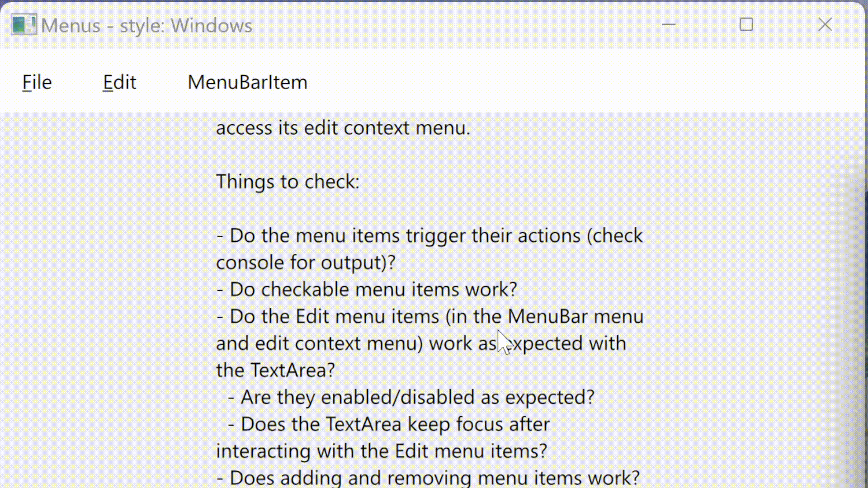The width and height of the screenshot is (868, 488).
Task: Click 'adding and removing menu items work?' line
Action: [x=428, y=478]
